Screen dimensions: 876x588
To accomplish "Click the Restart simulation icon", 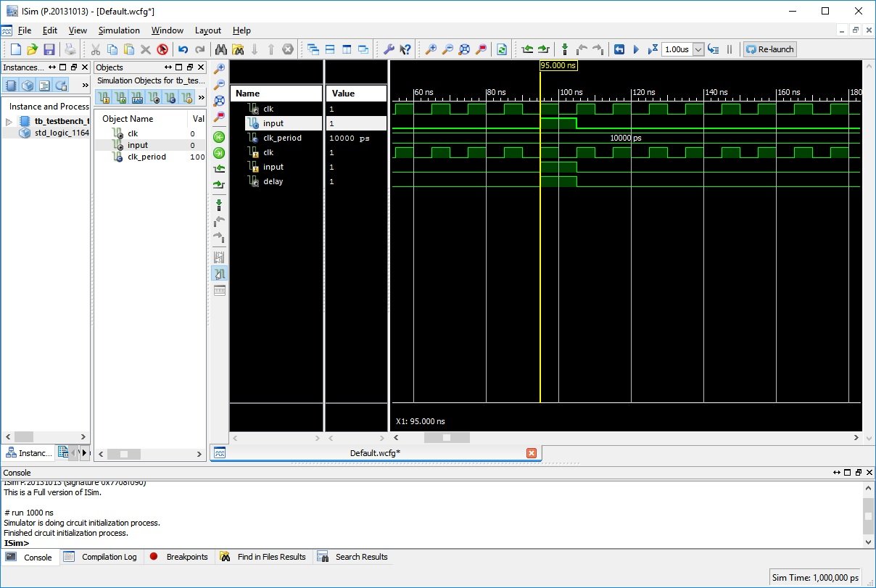I will 619,49.
